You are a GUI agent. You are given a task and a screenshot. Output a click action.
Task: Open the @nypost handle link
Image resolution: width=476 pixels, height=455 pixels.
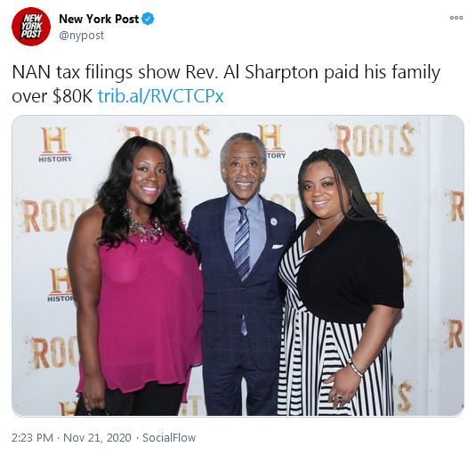[x=82, y=36]
